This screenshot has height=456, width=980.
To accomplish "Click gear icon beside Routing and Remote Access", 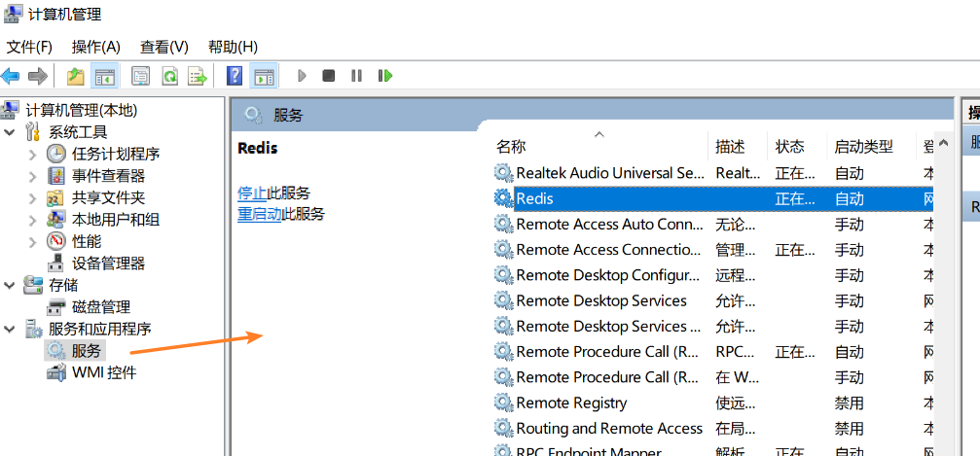I will tap(503, 429).
